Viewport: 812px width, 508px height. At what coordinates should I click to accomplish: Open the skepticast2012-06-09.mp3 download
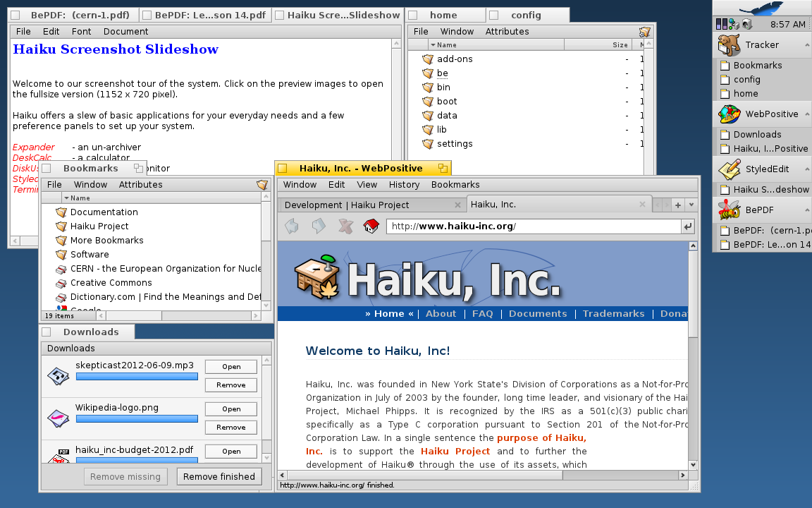231,367
